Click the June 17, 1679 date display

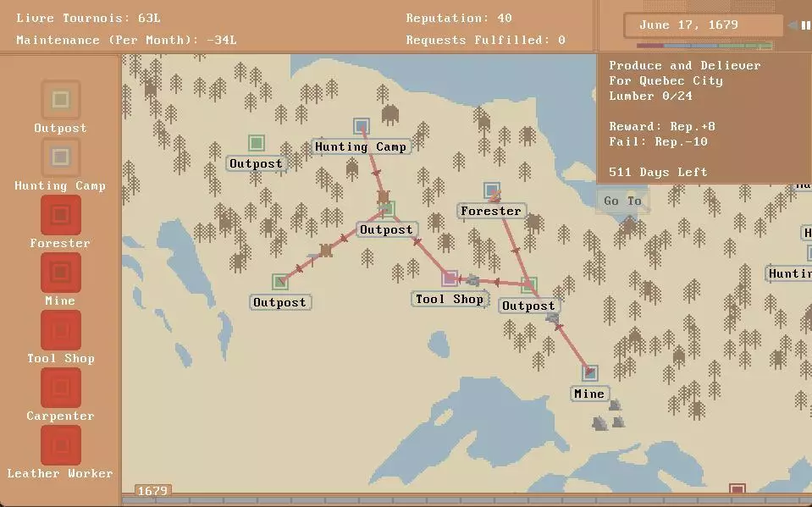click(688, 25)
